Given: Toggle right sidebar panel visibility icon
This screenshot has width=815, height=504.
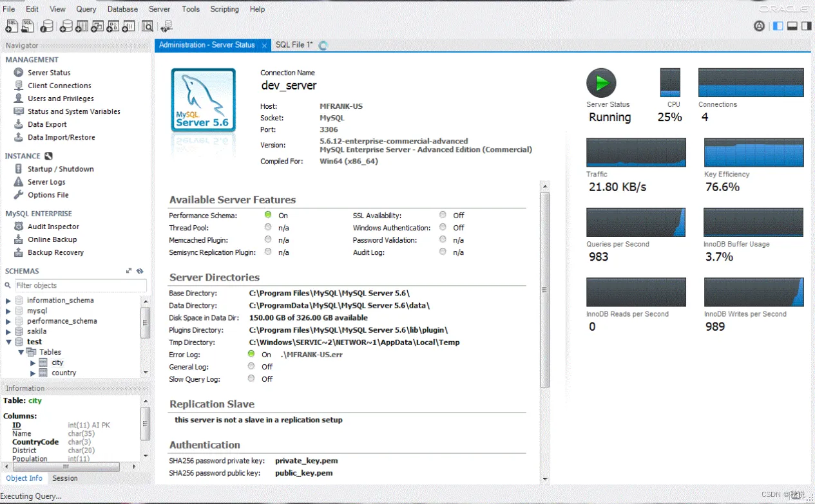Looking at the screenshot, I should 806,26.
